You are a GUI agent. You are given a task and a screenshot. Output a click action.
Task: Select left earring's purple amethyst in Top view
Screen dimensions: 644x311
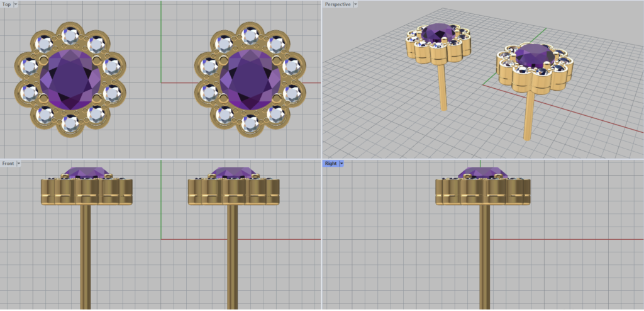[70, 80]
